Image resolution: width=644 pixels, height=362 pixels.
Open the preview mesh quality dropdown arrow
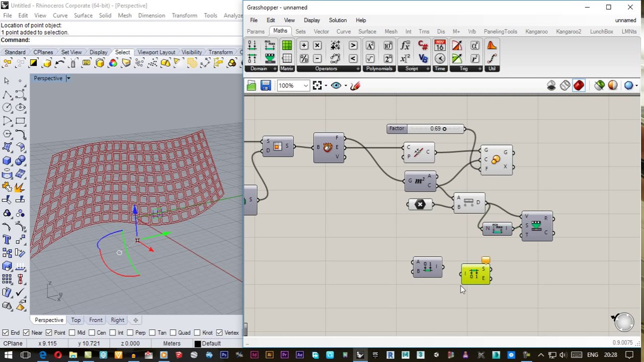tap(636, 86)
